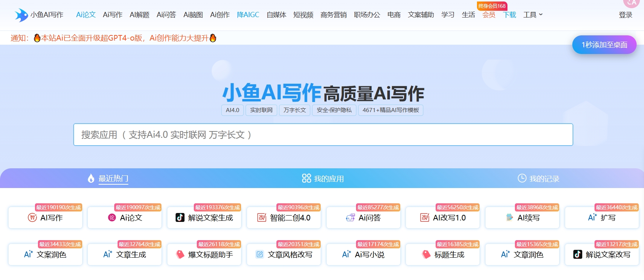Click the TikTok icon on 解说文案改写
This screenshot has width=644, height=280.
[578, 254]
